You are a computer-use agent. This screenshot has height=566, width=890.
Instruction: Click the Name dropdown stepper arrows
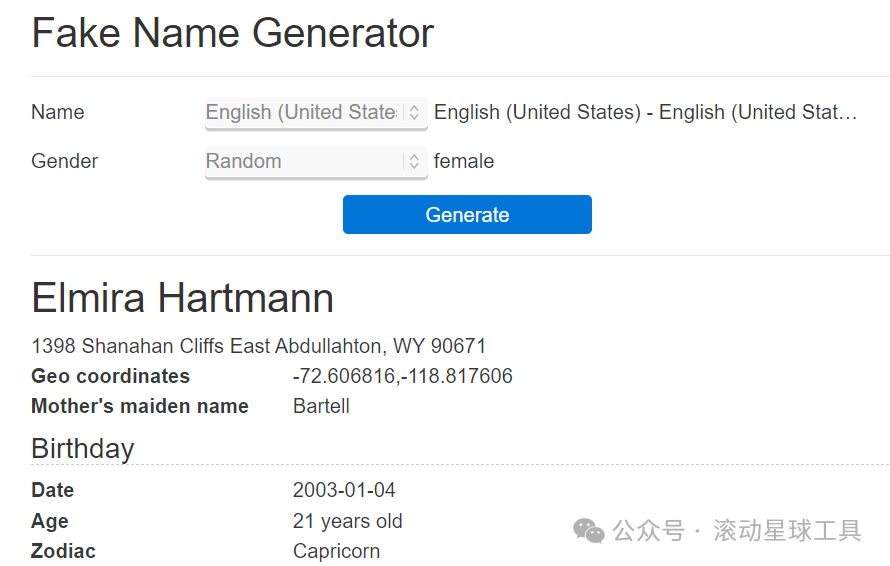[x=415, y=113]
